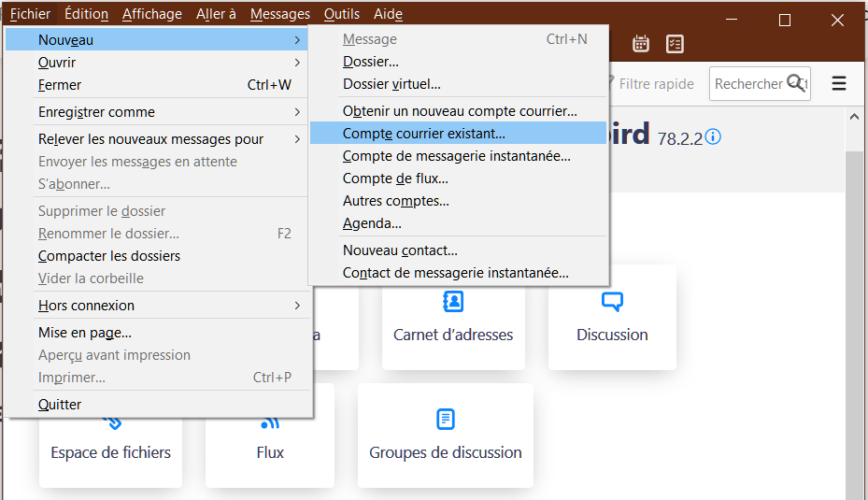Screen dimensions: 868x500
Task: Select Compte courrier existant menu entry
Action: (423, 134)
